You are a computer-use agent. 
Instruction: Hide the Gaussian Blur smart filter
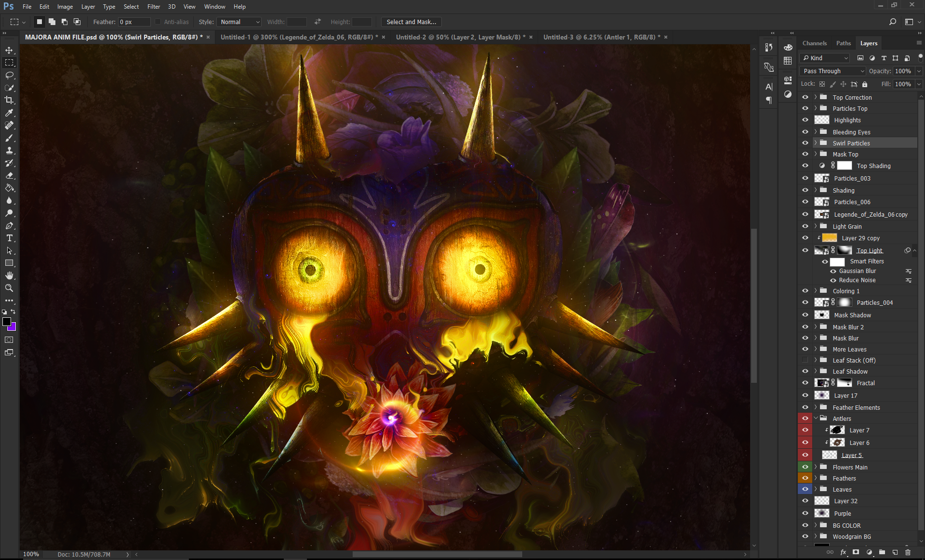pyautogui.click(x=833, y=271)
